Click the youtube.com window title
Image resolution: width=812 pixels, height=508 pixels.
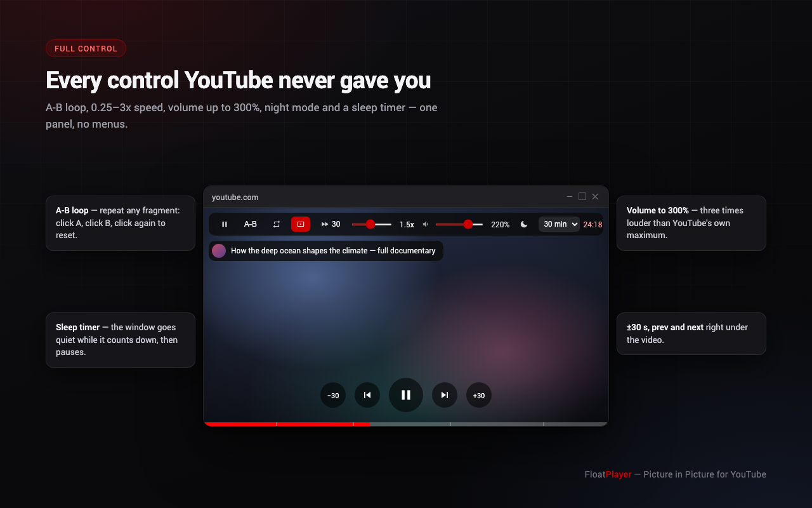235,197
